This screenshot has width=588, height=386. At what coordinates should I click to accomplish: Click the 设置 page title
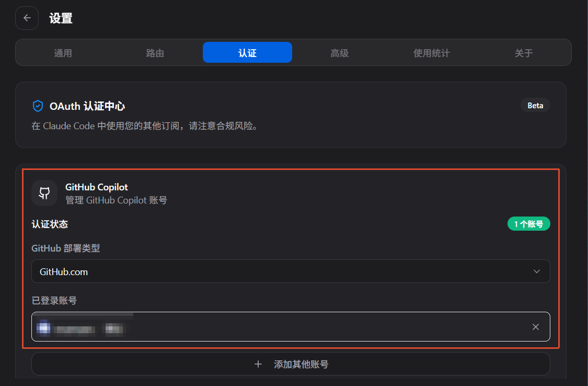pyautogui.click(x=61, y=18)
